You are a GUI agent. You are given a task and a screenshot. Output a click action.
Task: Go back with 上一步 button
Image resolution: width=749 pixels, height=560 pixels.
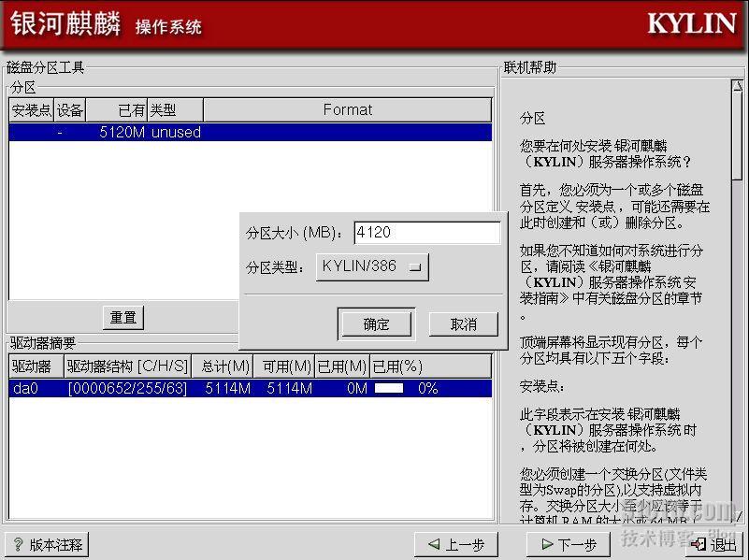456,545
